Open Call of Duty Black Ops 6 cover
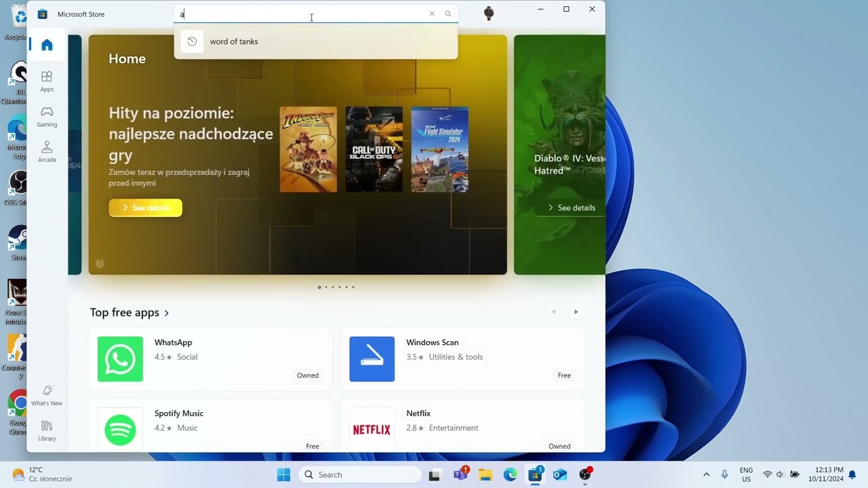 tap(374, 149)
